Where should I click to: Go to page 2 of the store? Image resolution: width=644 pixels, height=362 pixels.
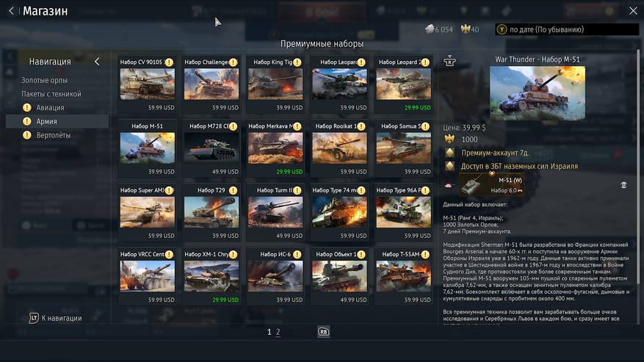[278, 332]
